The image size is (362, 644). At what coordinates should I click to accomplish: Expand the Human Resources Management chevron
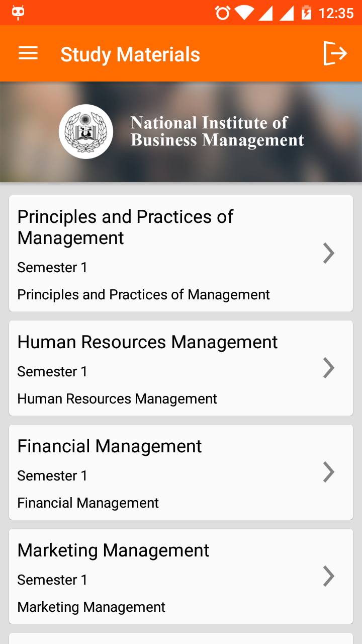pos(328,368)
